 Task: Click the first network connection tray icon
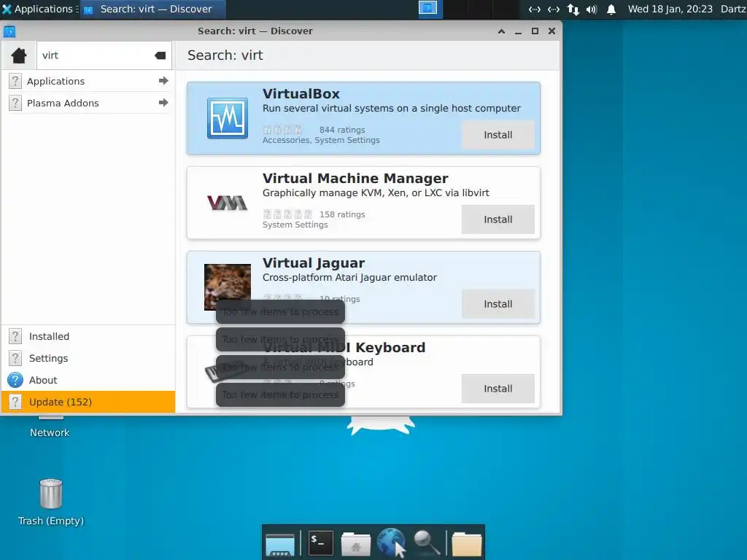tap(535, 9)
